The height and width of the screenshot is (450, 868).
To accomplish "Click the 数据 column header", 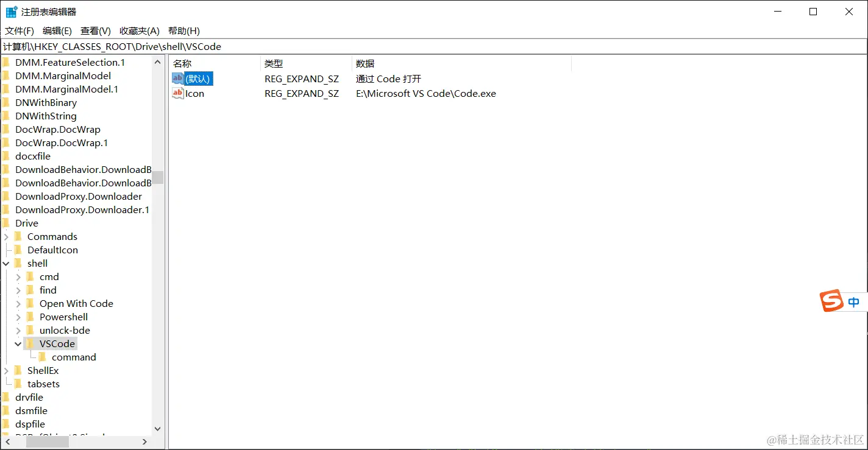I will pyautogui.click(x=461, y=63).
